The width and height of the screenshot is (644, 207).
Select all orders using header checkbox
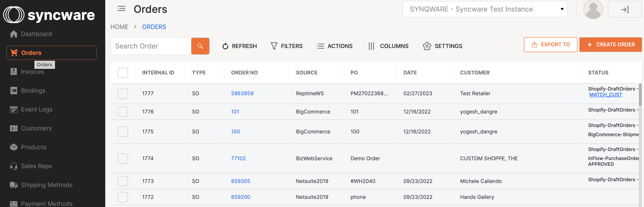(123, 73)
